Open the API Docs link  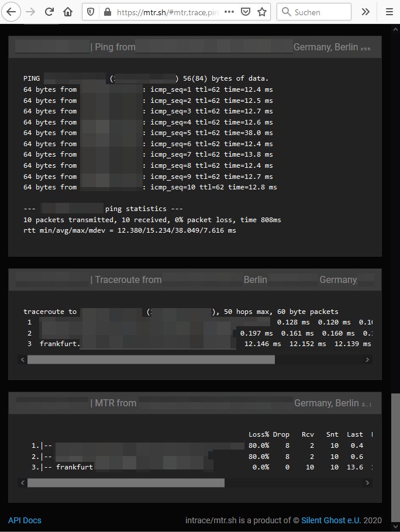pyautogui.click(x=25, y=520)
